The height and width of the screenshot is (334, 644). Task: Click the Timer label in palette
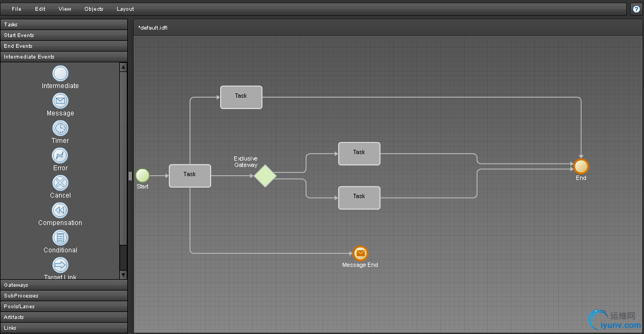tap(60, 141)
